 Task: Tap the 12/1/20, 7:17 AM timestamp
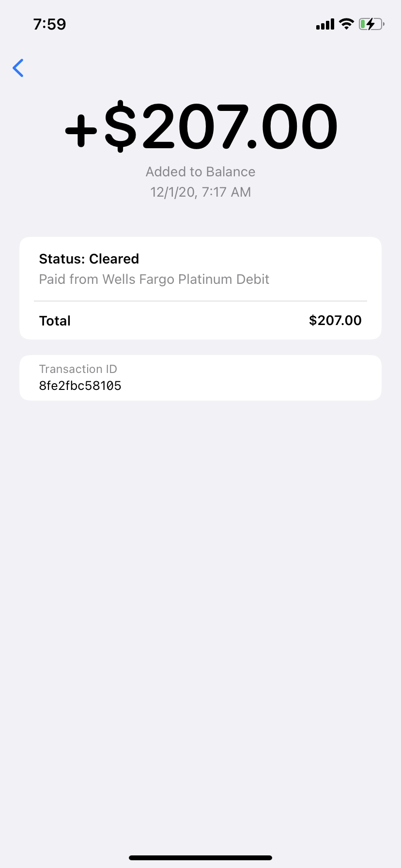(x=200, y=192)
